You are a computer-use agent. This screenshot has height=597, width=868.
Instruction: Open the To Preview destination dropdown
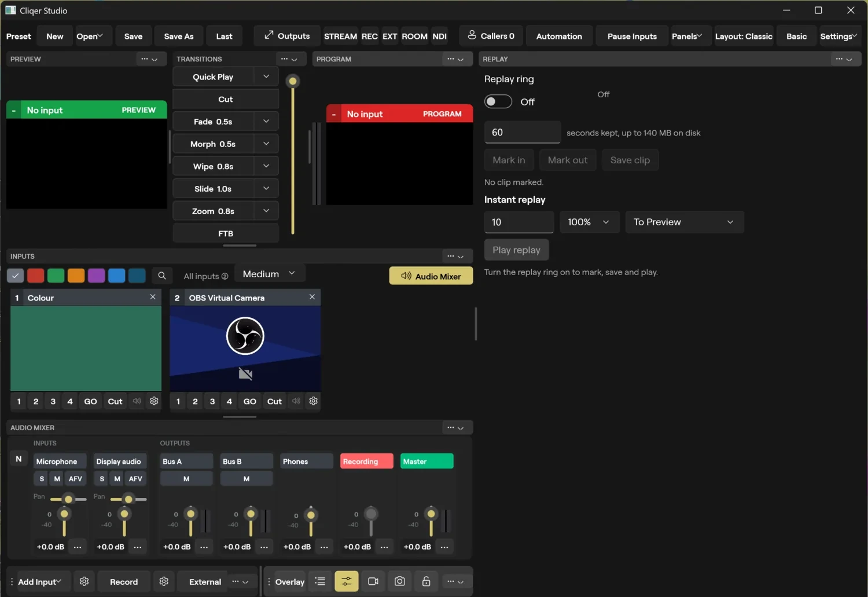point(685,222)
